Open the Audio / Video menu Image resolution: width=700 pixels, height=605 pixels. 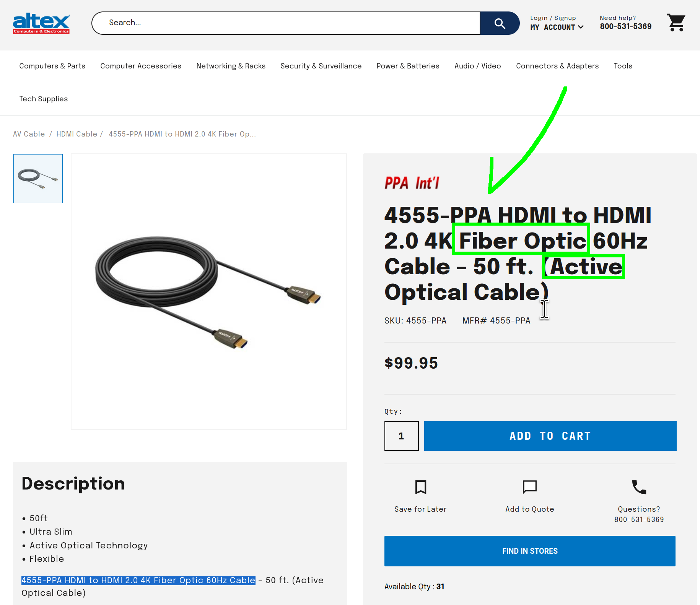478,66
